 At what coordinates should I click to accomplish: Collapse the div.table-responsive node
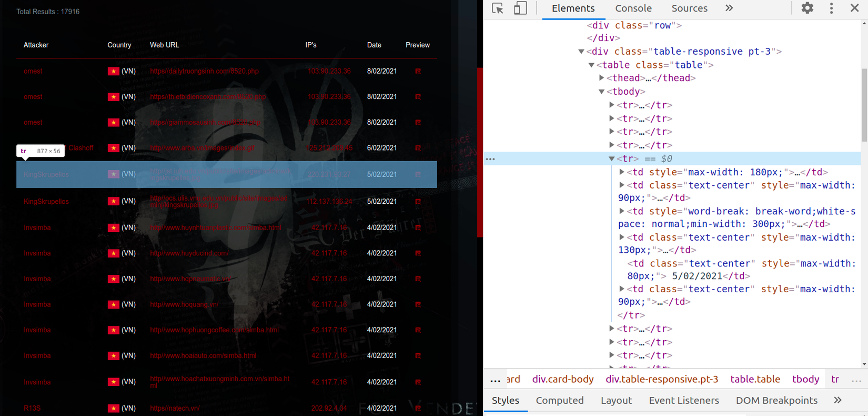(581, 52)
